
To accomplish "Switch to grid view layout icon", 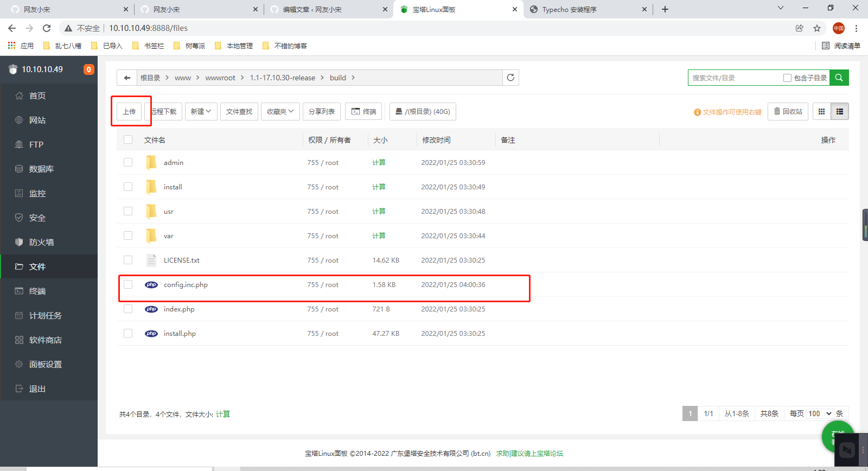I will click(821, 111).
